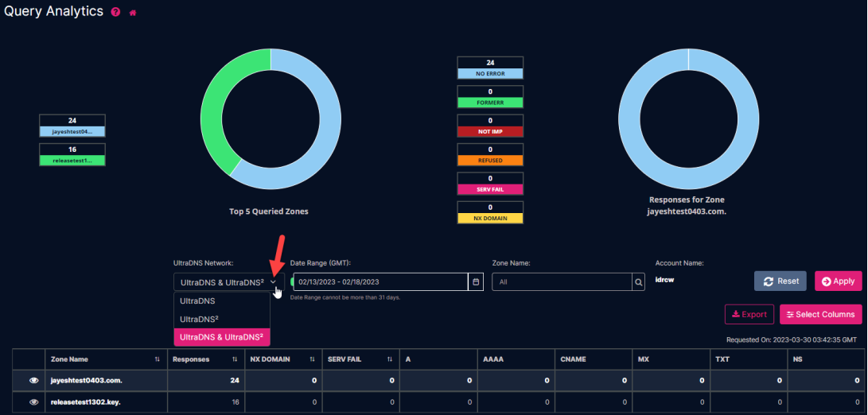Image resolution: width=868 pixels, height=415 pixels.
Task: Choose UltraDNS² from the network list
Action: coord(222,320)
